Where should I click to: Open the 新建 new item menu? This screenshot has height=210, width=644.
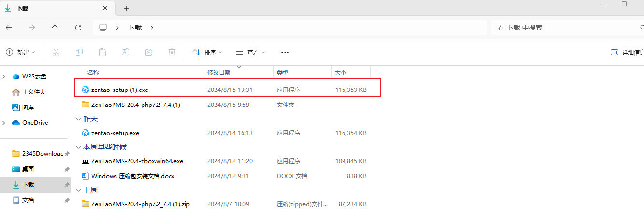(21, 52)
